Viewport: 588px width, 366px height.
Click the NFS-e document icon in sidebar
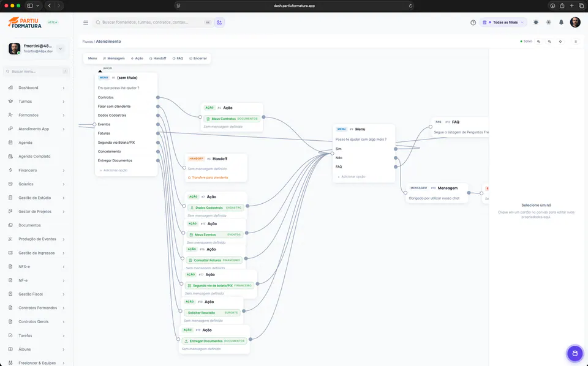pos(10,266)
